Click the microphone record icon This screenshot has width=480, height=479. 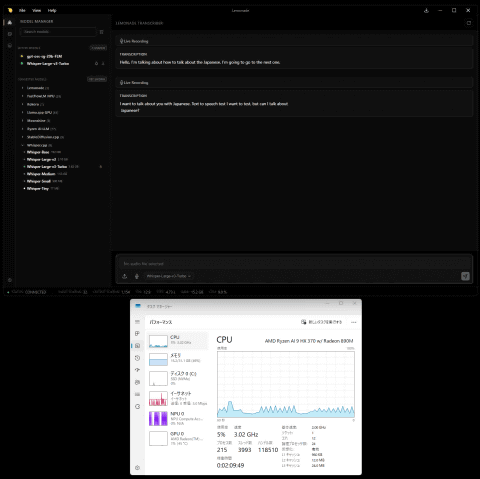[x=137, y=276]
